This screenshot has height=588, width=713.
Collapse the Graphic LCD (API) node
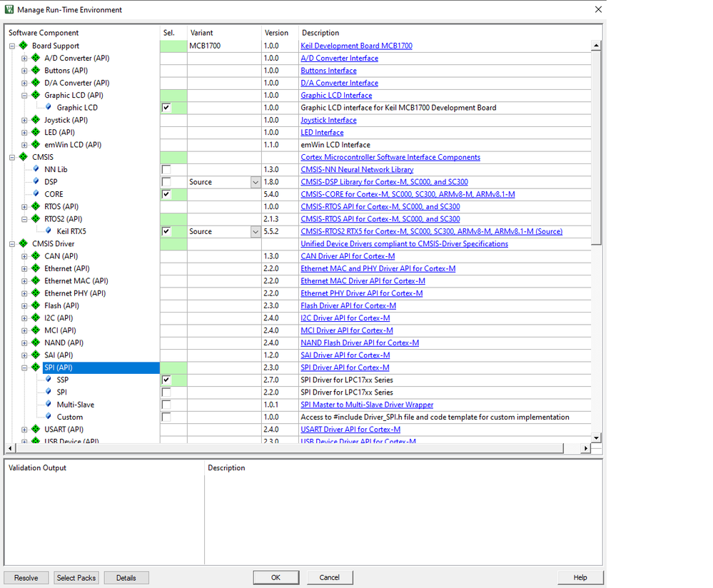(24, 96)
